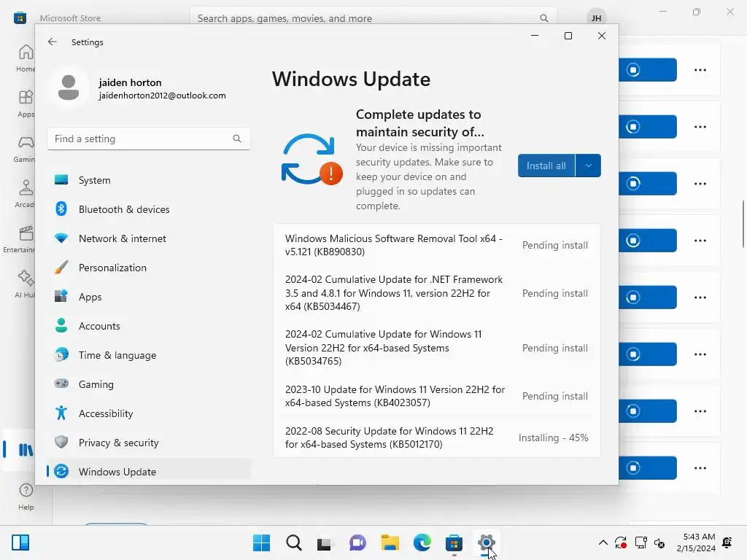Open System settings category
The image size is (747, 560).
click(x=149, y=180)
